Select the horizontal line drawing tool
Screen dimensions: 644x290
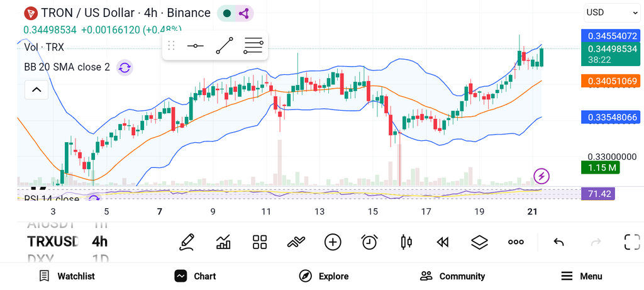tap(195, 45)
